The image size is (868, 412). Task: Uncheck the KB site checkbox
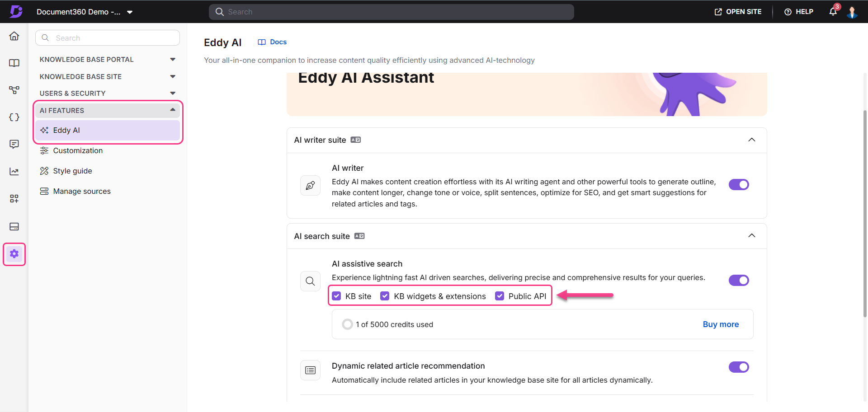336,296
